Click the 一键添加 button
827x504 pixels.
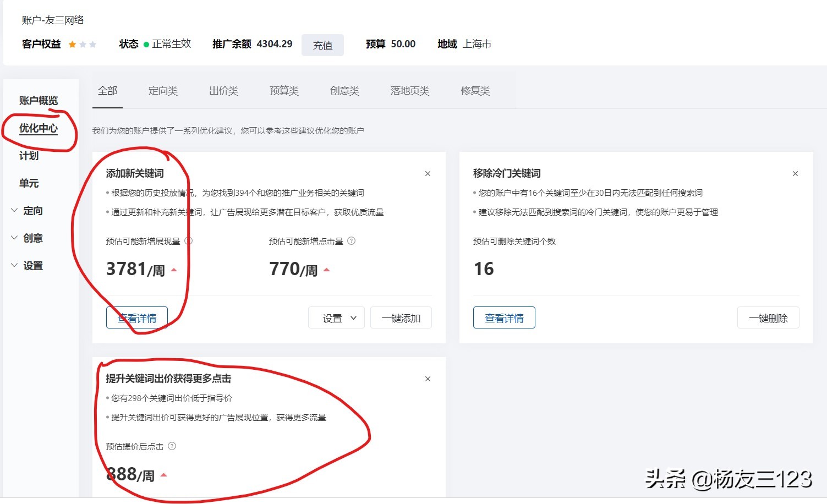[x=401, y=317]
